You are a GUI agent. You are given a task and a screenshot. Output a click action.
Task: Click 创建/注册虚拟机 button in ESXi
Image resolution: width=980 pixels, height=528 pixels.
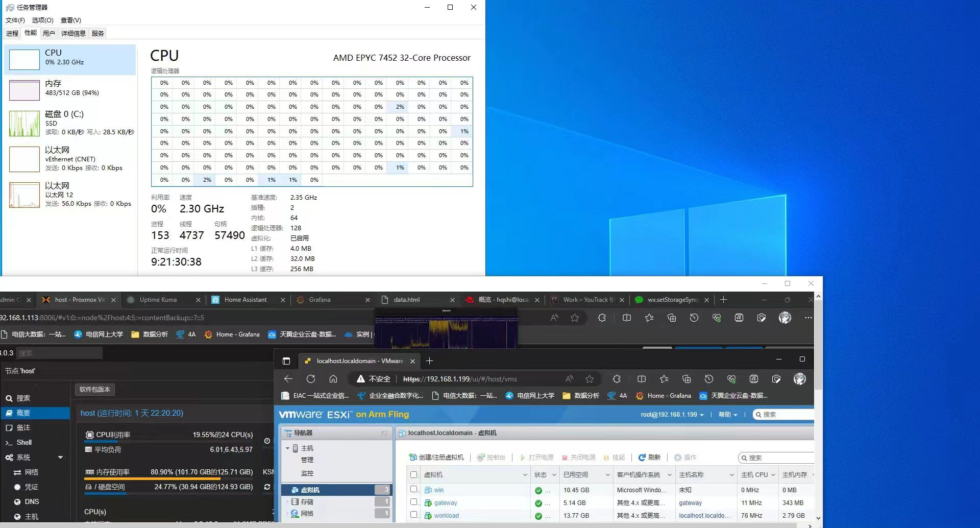(437, 458)
